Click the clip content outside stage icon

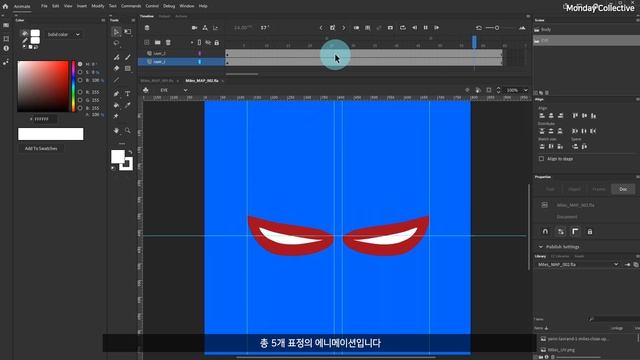489,90
